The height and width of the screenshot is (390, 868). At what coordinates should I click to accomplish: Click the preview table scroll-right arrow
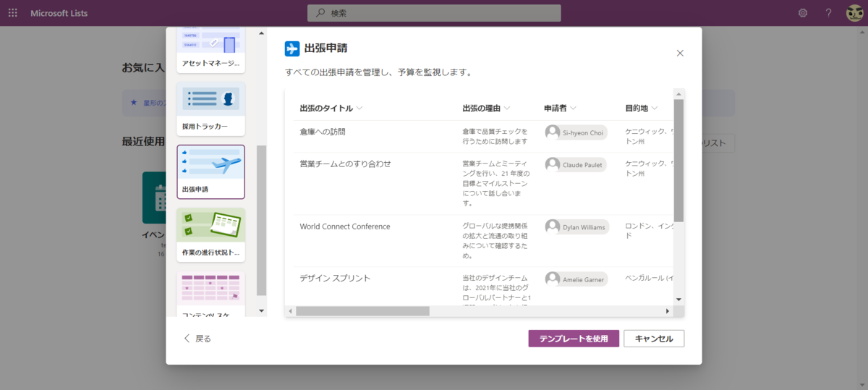click(668, 311)
